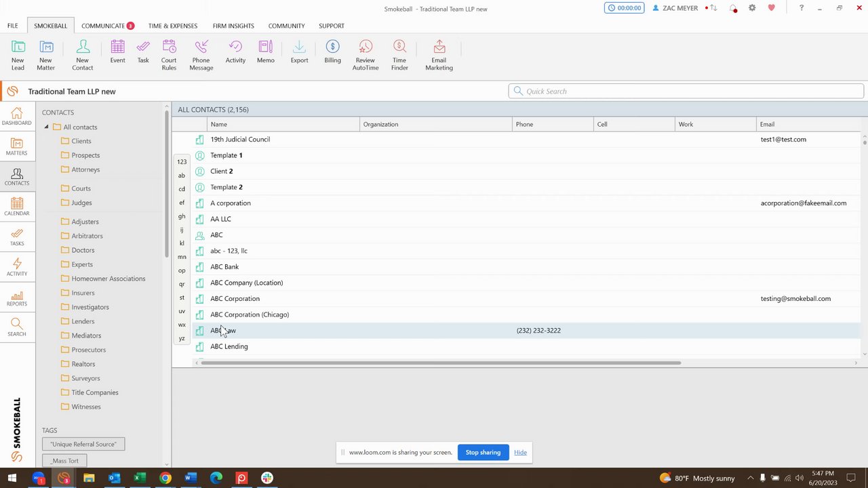
Task: Select the Witnesses folder
Action: [x=81, y=407]
